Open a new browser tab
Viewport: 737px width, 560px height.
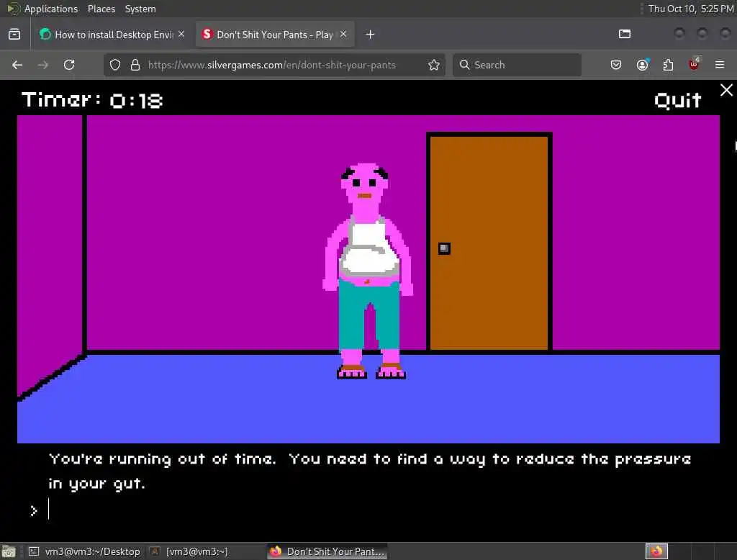pyautogui.click(x=370, y=35)
